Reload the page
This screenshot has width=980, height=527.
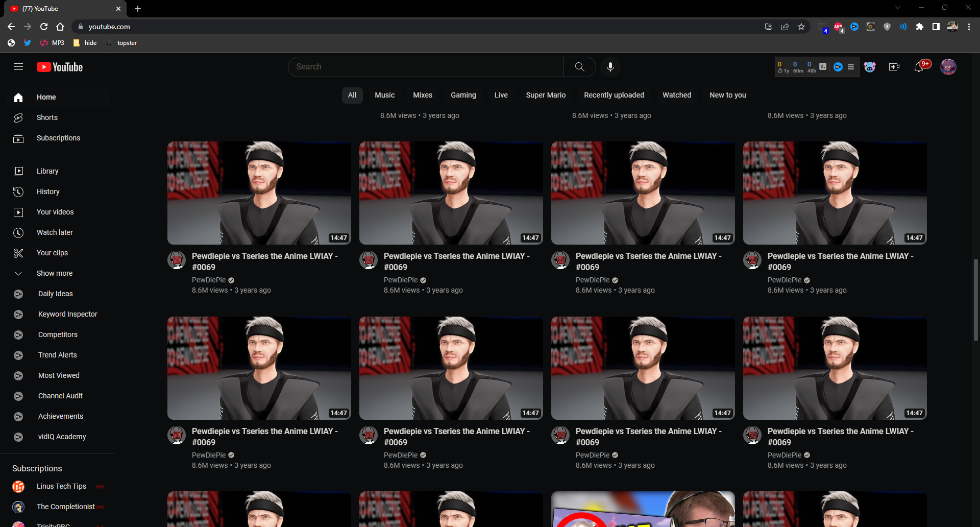(44, 27)
